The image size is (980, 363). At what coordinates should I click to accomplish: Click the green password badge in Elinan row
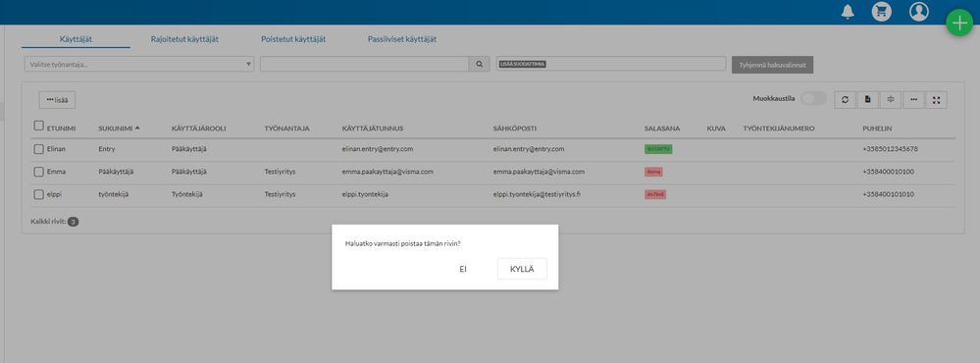658,149
